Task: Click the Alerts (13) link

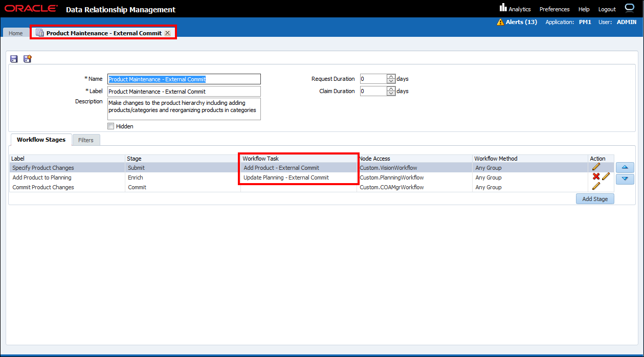Action: (521, 22)
